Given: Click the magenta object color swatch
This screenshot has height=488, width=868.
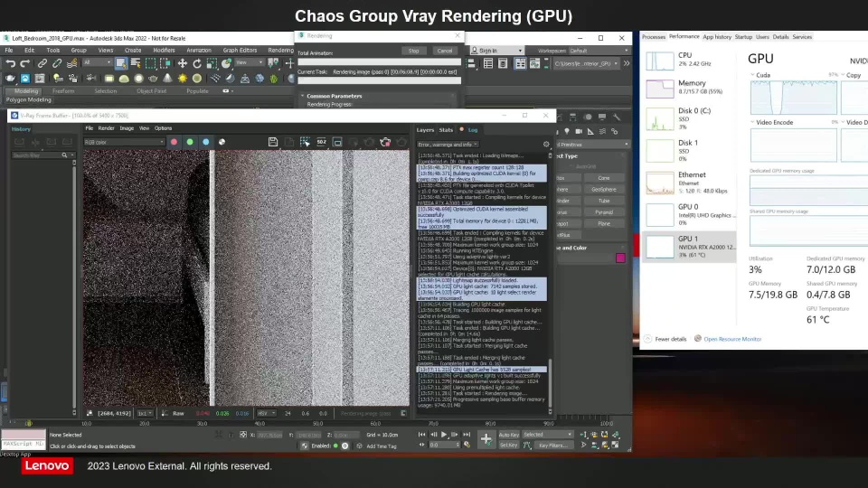Looking at the screenshot, I should tap(620, 258).
